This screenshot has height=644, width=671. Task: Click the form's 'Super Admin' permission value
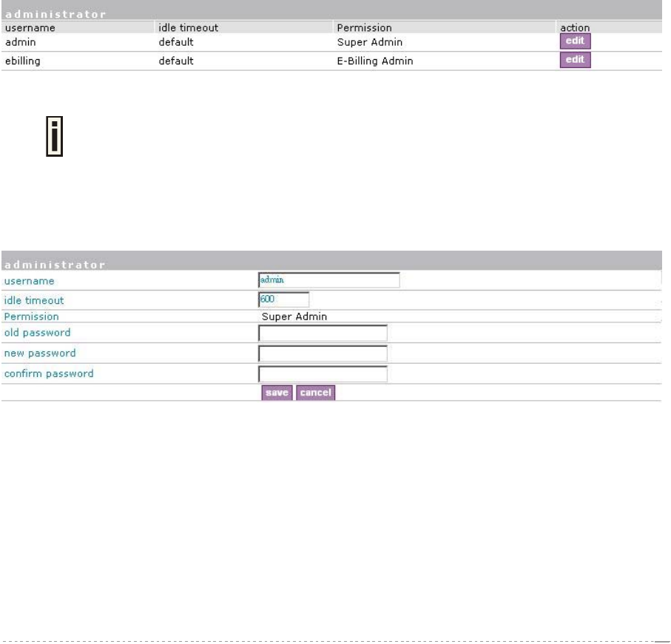[x=294, y=317]
